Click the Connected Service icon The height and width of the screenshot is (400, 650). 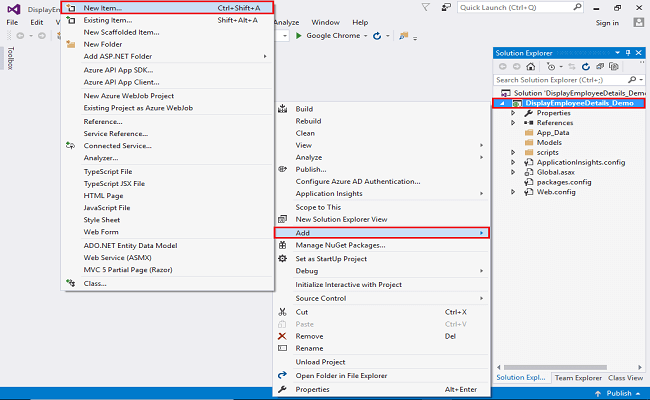70,145
